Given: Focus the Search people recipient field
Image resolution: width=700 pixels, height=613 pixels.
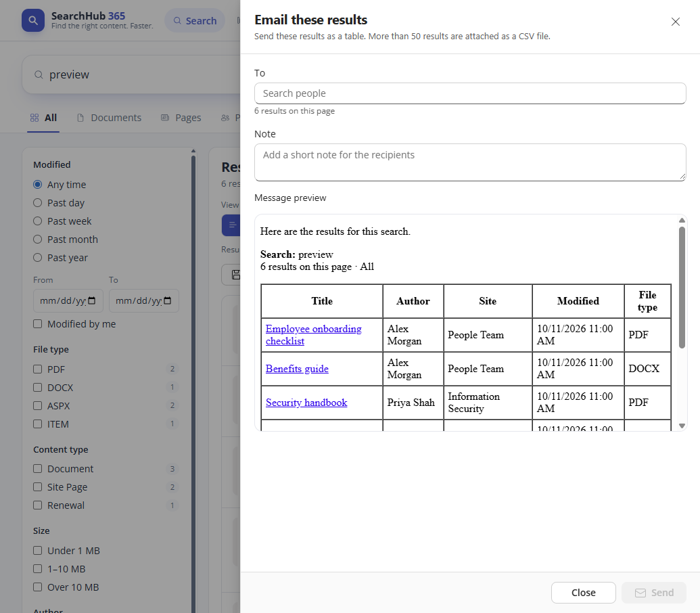Looking at the screenshot, I should click(x=470, y=93).
